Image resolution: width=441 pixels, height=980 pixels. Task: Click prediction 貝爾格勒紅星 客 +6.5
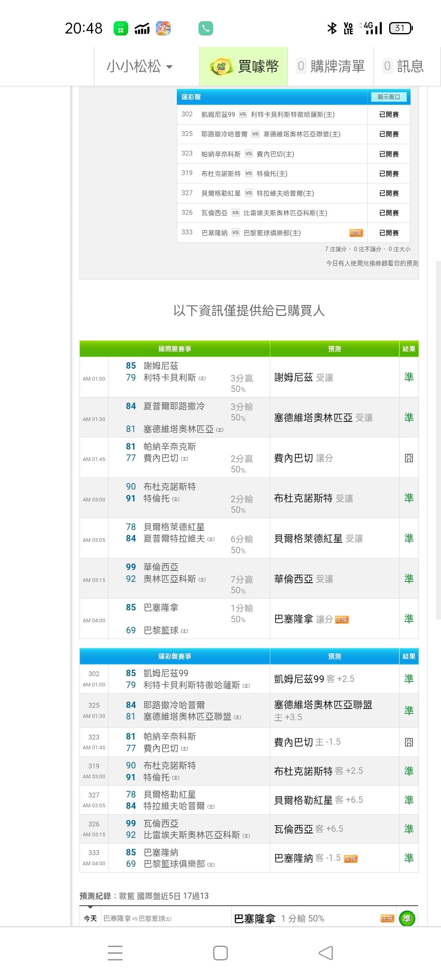point(318,800)
